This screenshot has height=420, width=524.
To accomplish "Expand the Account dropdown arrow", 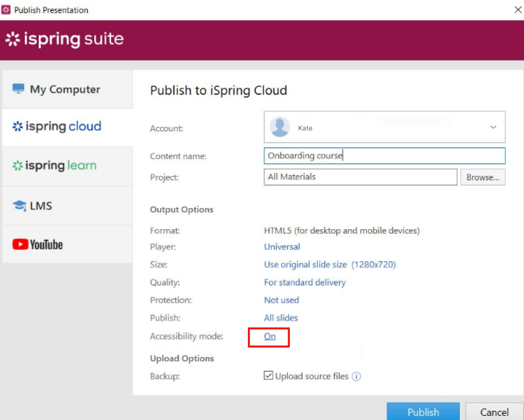I will pyautogui.click(x=493, y=127).
